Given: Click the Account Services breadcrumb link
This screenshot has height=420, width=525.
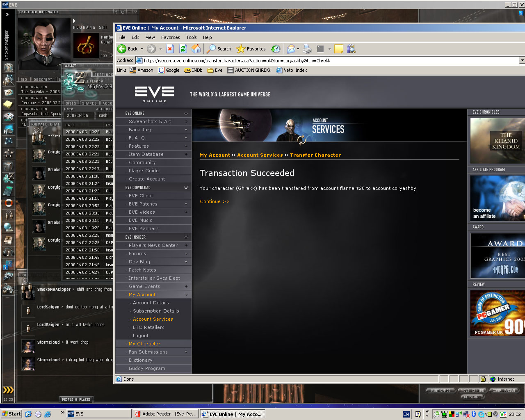Looking at the screenshot, I should pos(260,155).
